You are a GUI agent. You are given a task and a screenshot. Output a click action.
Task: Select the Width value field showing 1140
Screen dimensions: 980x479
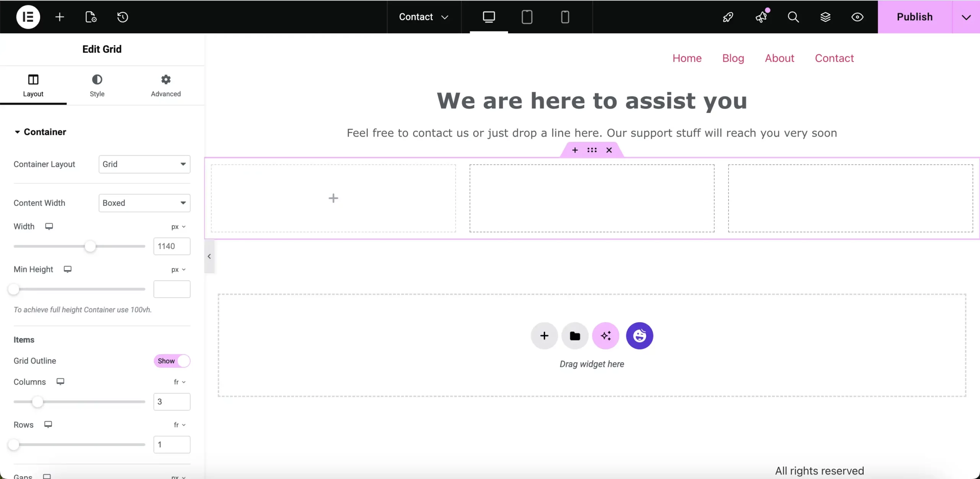[x=171, y=246]
